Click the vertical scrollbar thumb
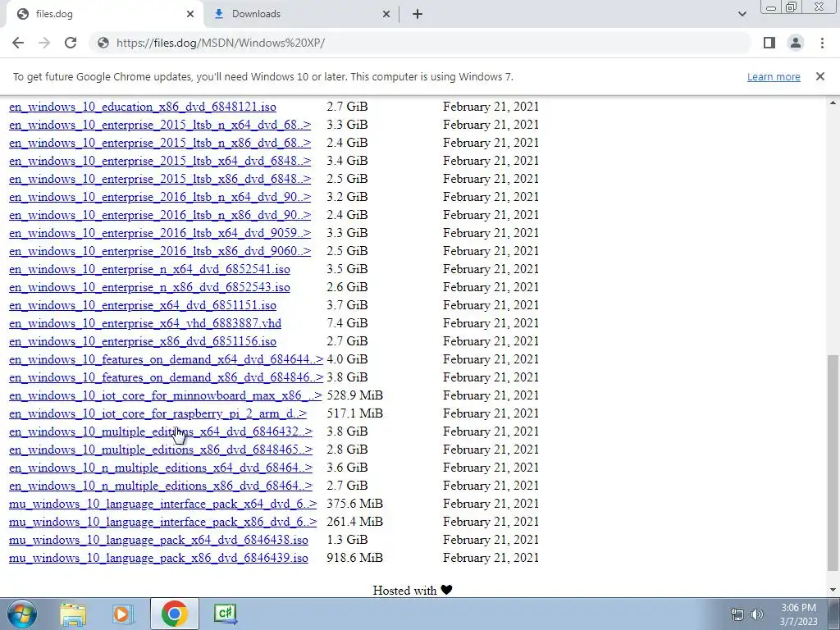The width and height of the screenshot is (840, 630). [x=833, y=463]
